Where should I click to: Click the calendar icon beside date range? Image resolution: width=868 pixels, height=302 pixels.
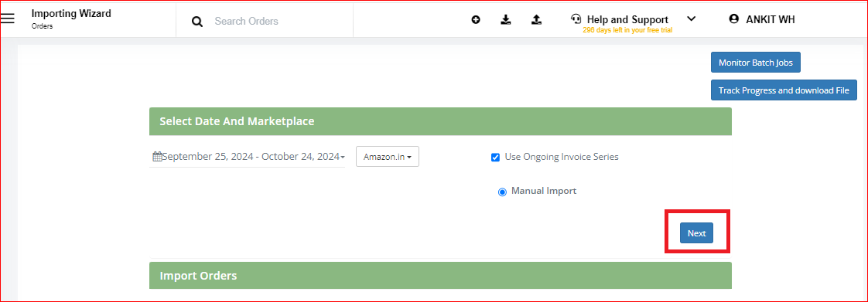click(157, 157)
